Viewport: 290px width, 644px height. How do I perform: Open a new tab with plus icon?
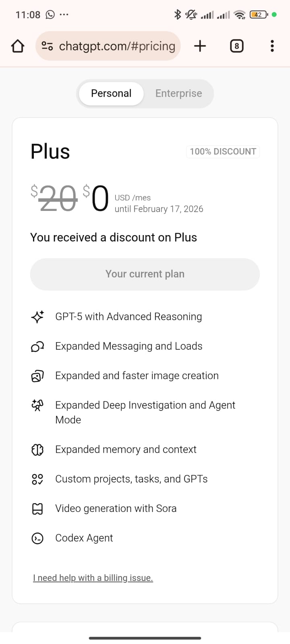(200, 46)
